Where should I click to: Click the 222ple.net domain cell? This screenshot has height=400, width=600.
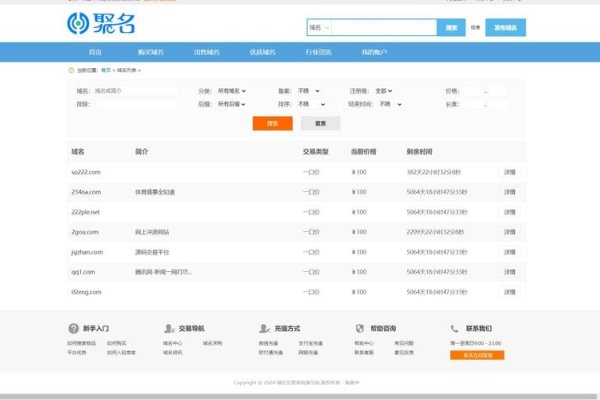coord(85,212)
